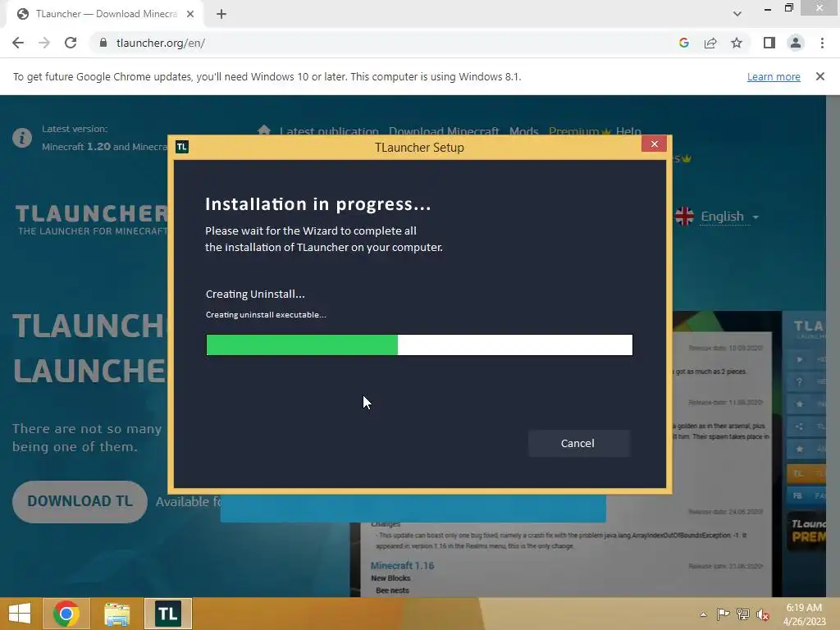Viewport: 840px width, 630px height.
Task: Open Latest publication menu item
Action: (329, 130)
